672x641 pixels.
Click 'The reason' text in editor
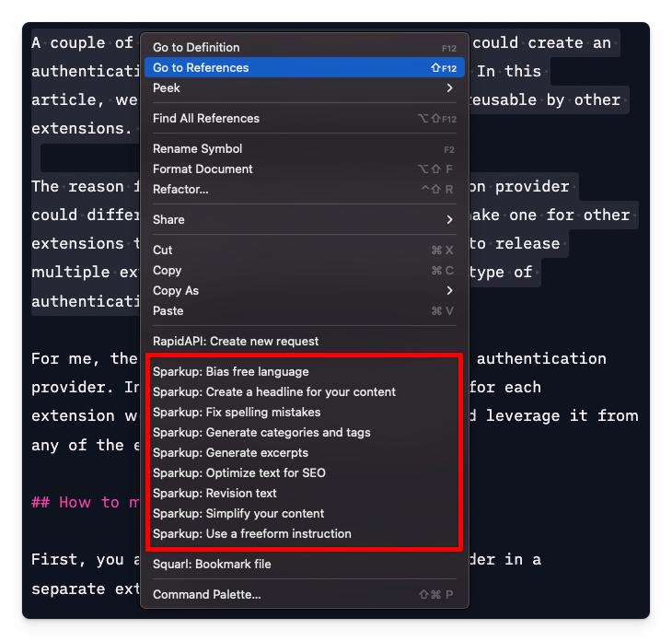[x=77, y=187]
